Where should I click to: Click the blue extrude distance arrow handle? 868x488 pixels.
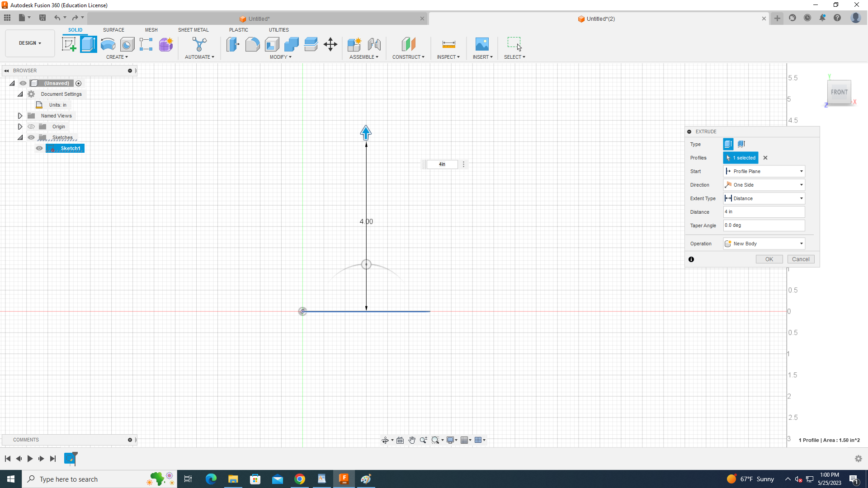[x=366, y=132]
